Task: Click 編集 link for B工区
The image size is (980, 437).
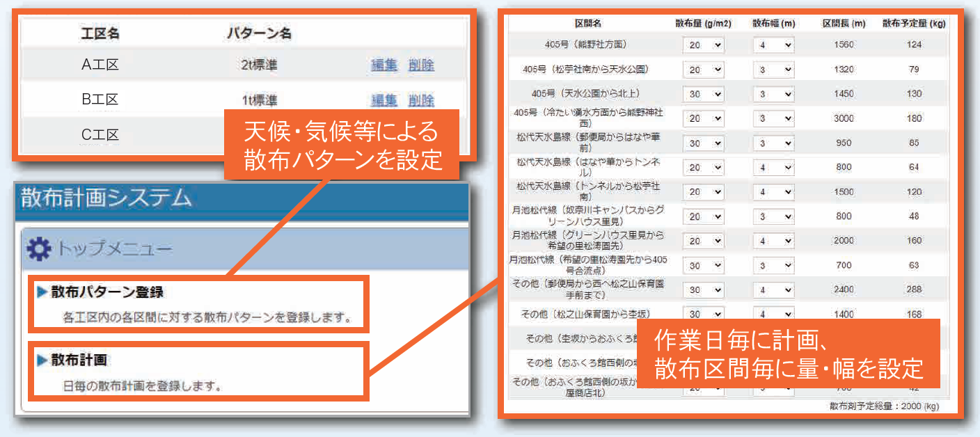Action: (x=384, y=100)
